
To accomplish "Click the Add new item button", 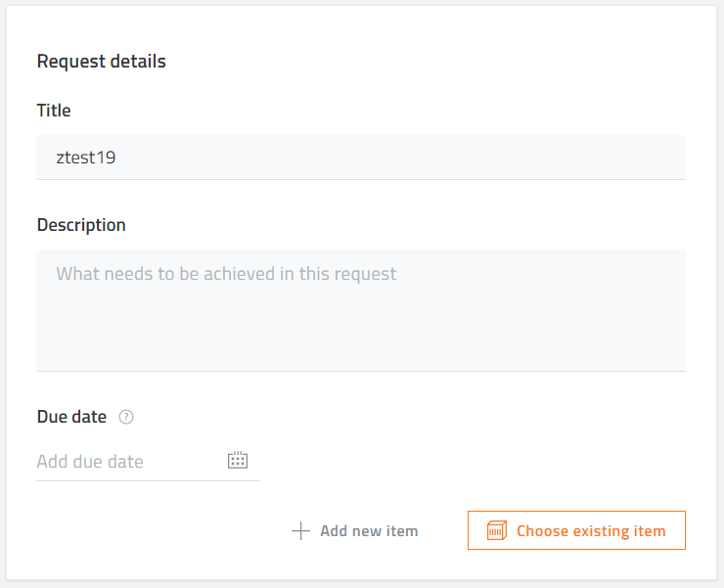I will pos(354,530).
